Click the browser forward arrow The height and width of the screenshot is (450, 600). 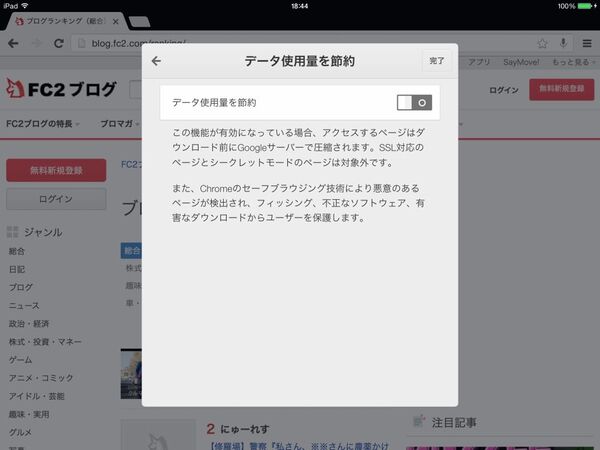[x=37, y=43]
